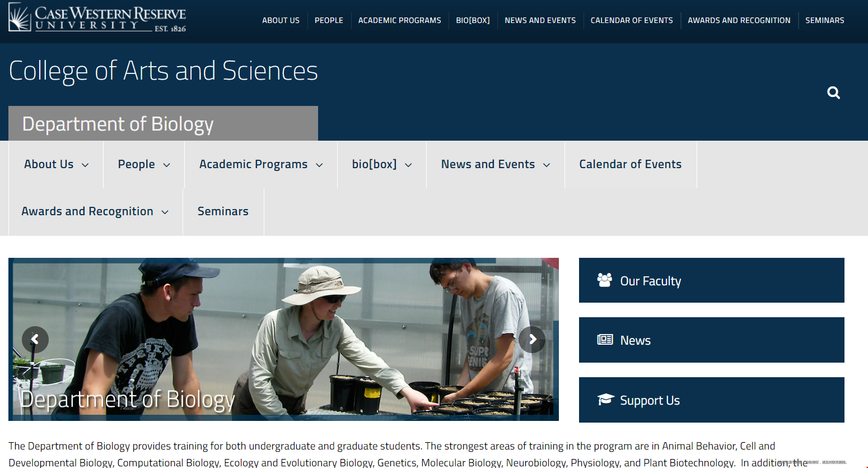This screenshot has height=468, width=868.
Task: Expand the bio[box] menu chevron
Action: 408,165
